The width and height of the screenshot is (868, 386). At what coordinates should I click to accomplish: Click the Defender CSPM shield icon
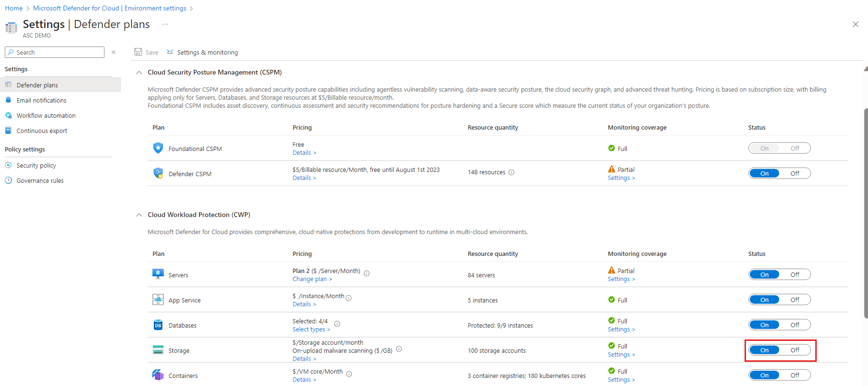click(x=158, y=173)
